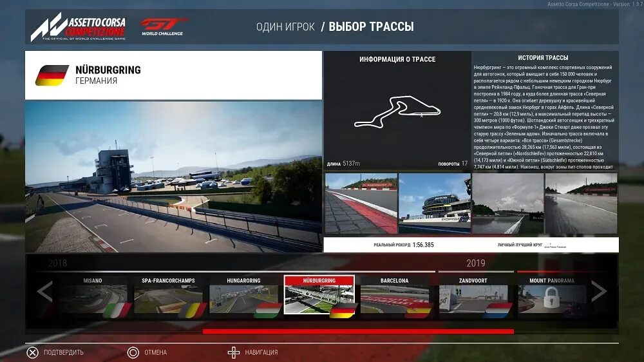Click the Belgian flag on Spa-Francorchamps card
The height and width of the screenshot is (362, 644).
(x=193, y=310)
